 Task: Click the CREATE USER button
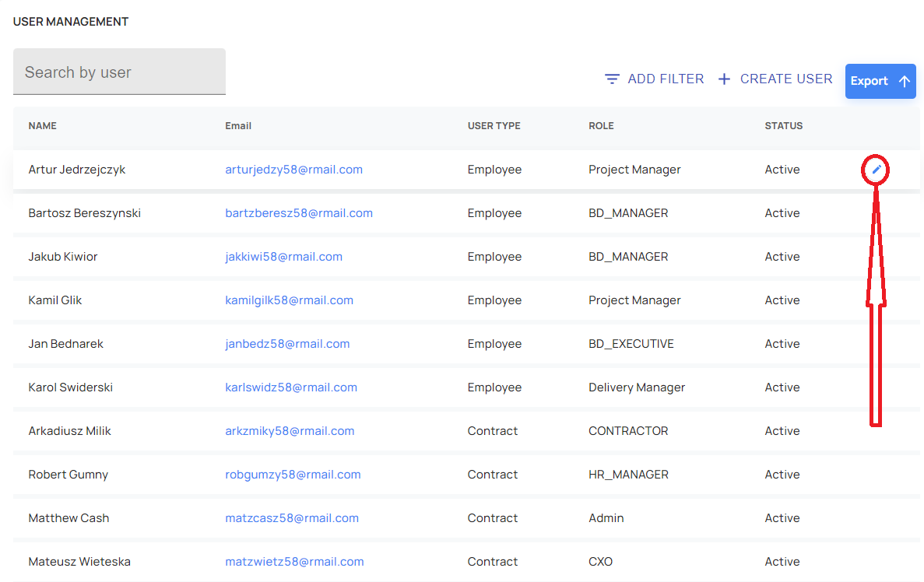(775, 79)
